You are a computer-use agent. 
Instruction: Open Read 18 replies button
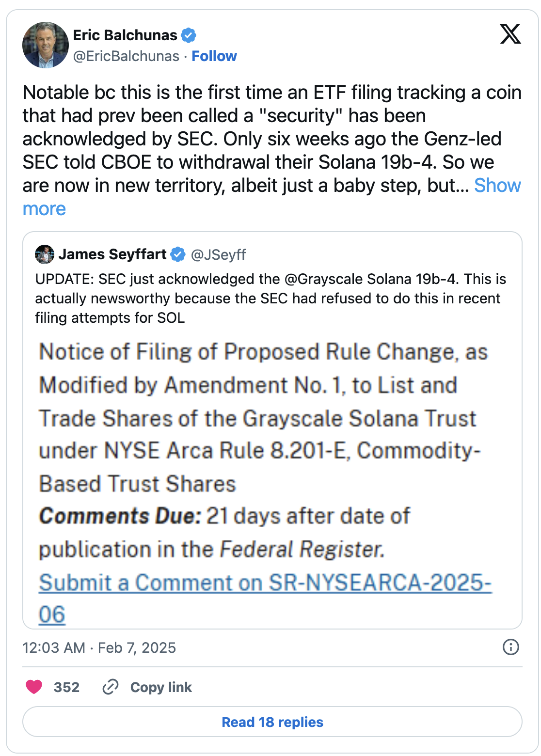click(x=272, y=722)
